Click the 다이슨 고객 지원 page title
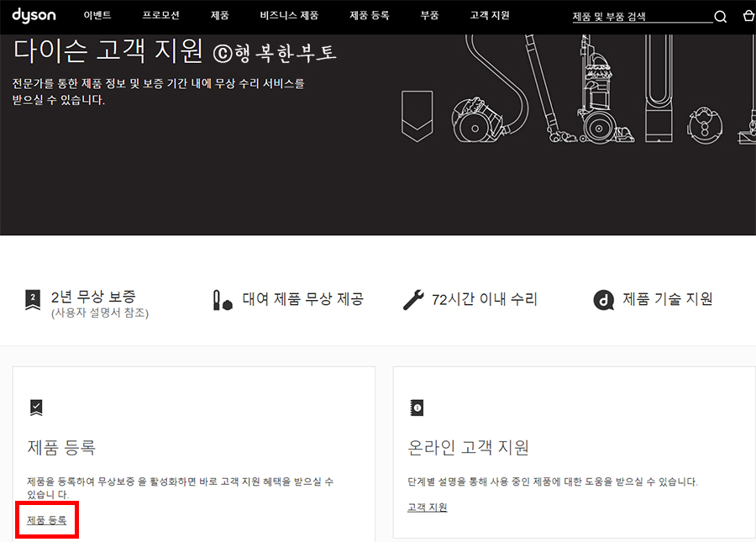756x542 pixels. point(108,50)
